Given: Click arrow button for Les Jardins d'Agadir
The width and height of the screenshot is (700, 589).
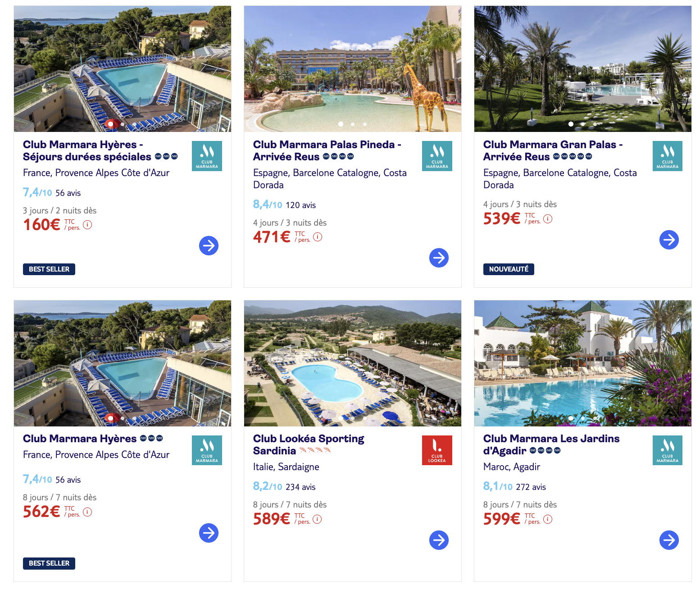Looking at the screenshot, I should coord(669,540).
